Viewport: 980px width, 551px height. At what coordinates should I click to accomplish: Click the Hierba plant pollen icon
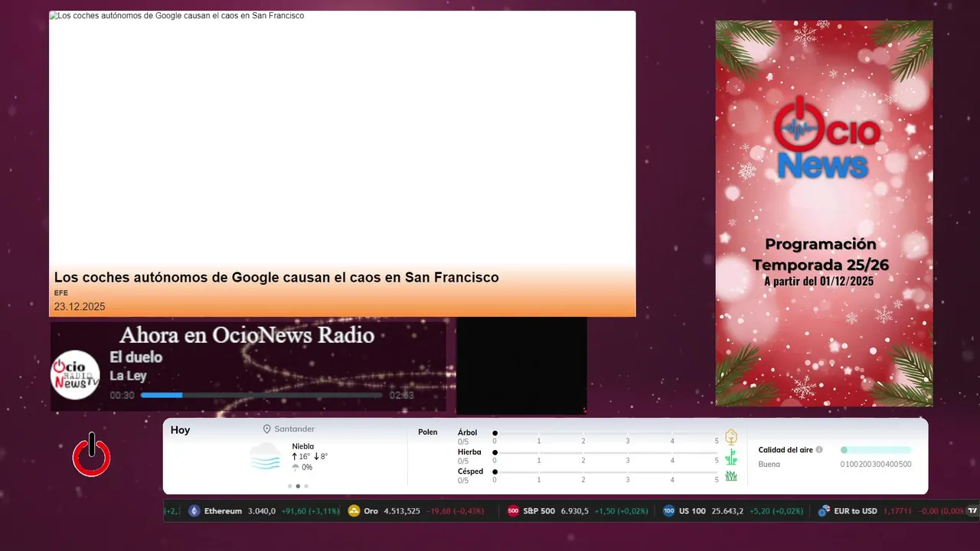pos(731,457)
